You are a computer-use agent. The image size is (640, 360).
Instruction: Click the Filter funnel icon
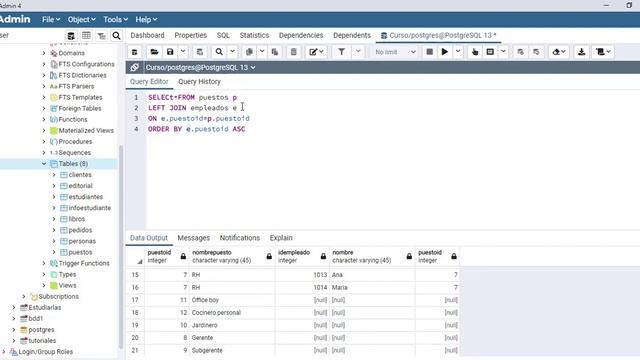tap(342, 52)
